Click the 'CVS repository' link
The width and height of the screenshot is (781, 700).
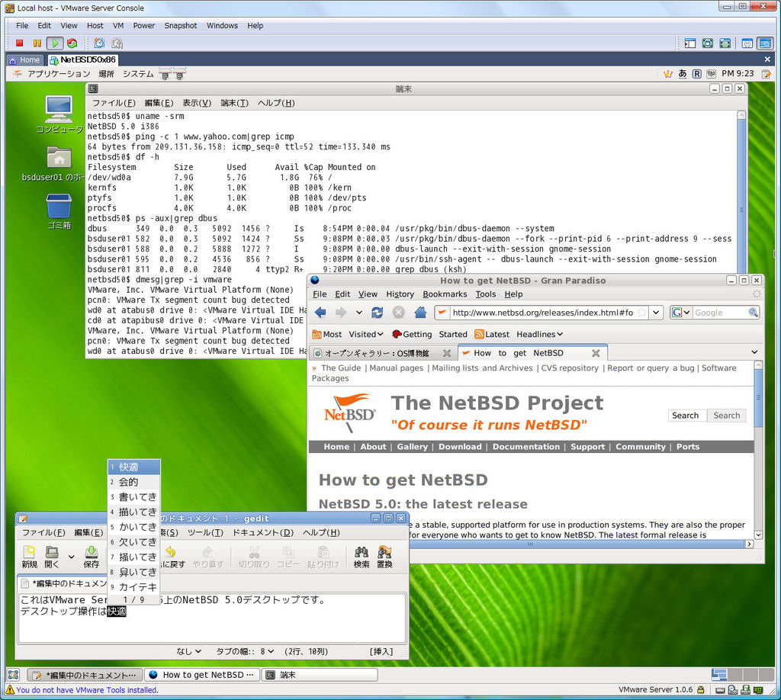(x=570, y=368)
